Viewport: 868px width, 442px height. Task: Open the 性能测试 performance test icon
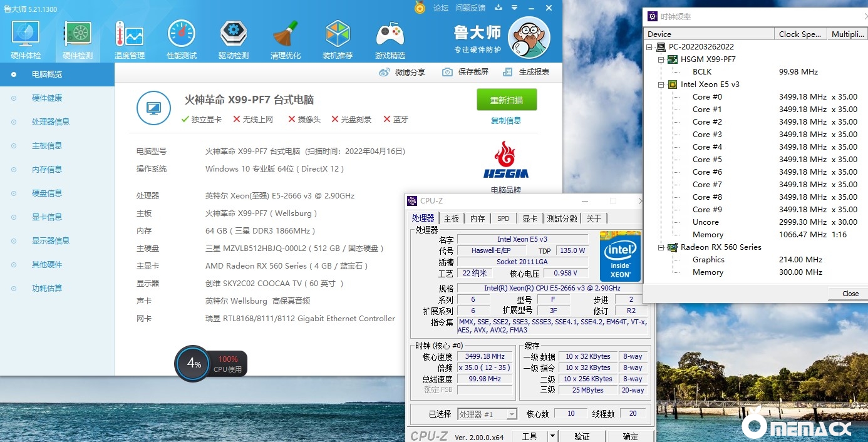(182, 39)
